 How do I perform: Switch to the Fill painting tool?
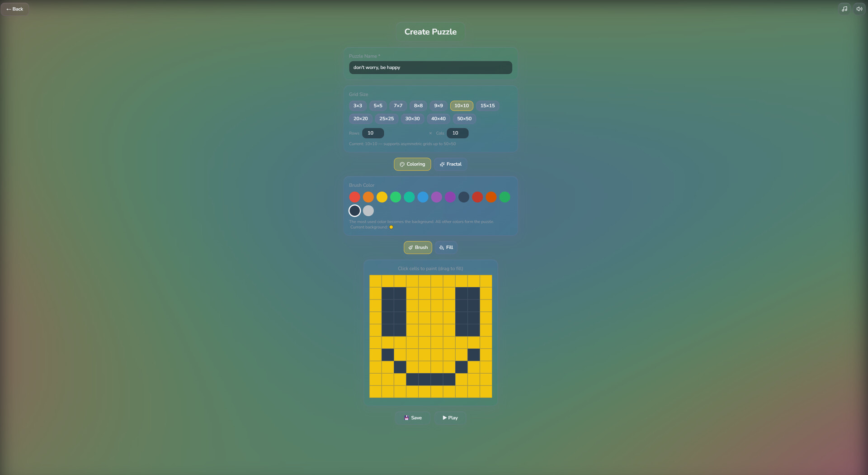[446, 247]
